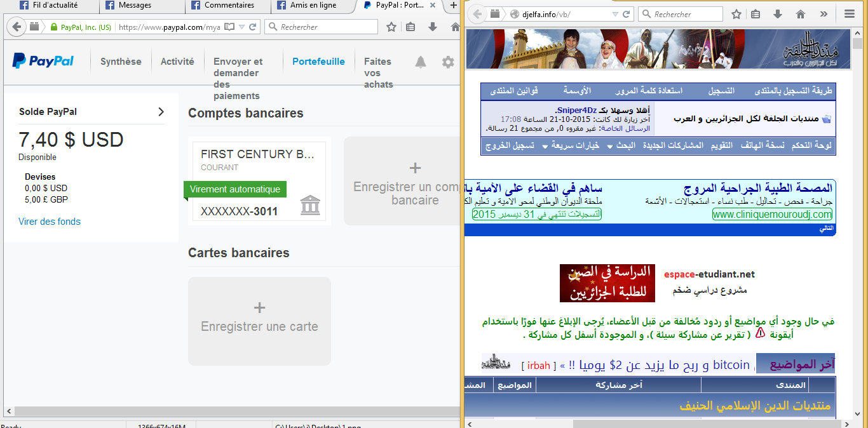Click the espace-etudiant.net link
The width and height of the screenshot is (868, 428).
(710, 274)
